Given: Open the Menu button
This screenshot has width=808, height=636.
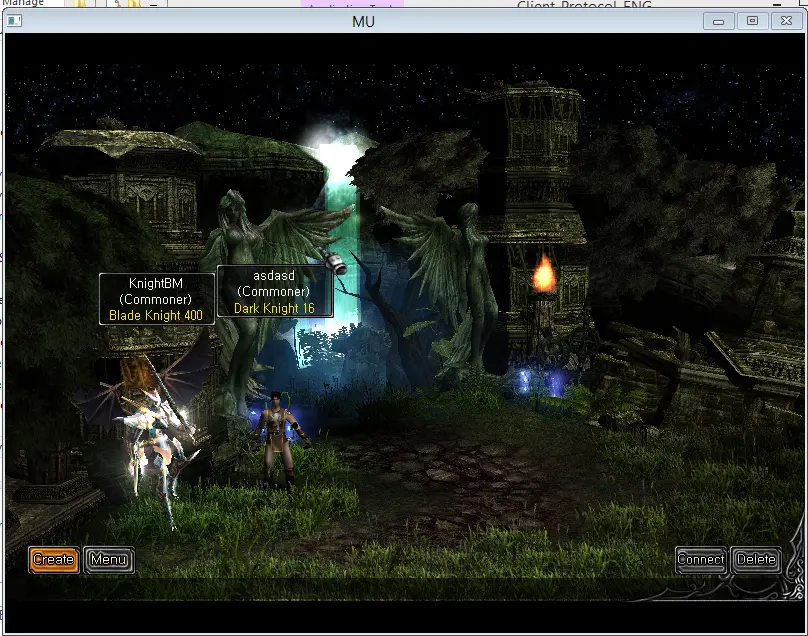Looking at the screenshot, I should pos(109,560).
